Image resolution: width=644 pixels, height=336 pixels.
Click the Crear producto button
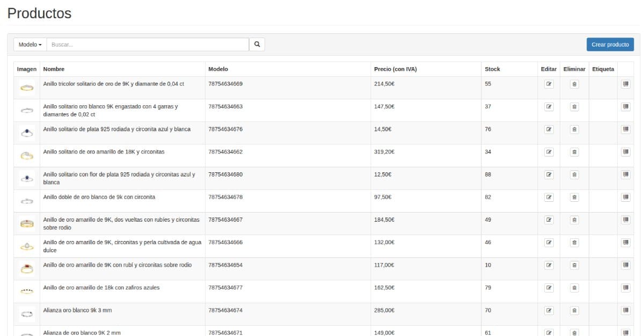(610, 45)
